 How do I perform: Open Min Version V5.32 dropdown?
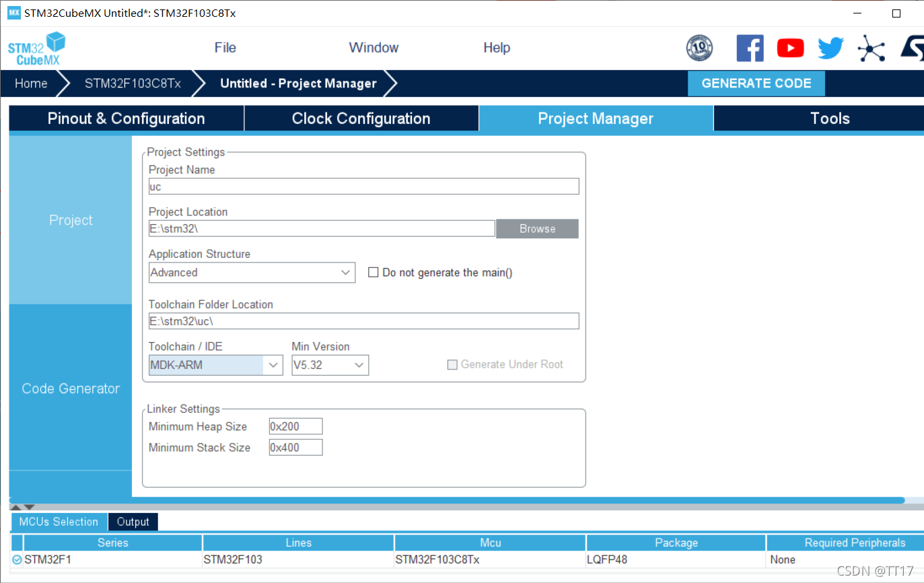click(330, 365)
